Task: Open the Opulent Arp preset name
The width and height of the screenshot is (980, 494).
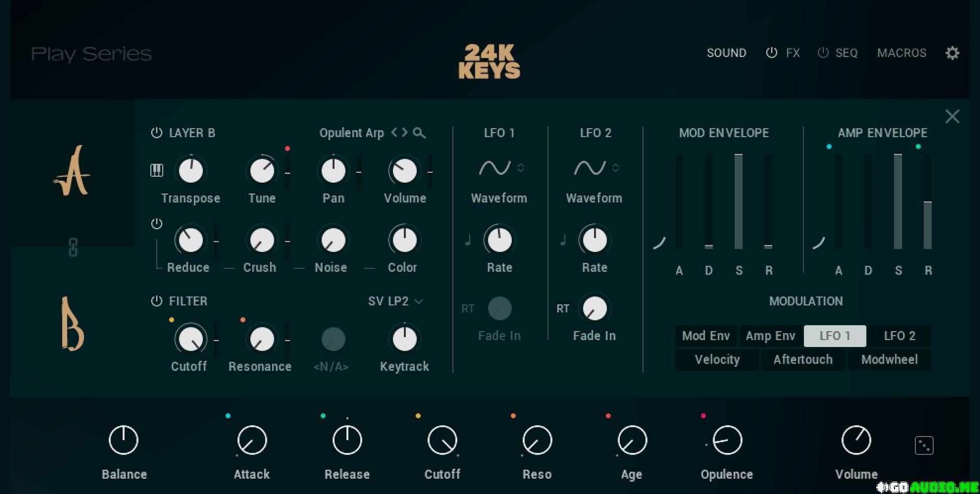Action: click(x=351, y=133)
